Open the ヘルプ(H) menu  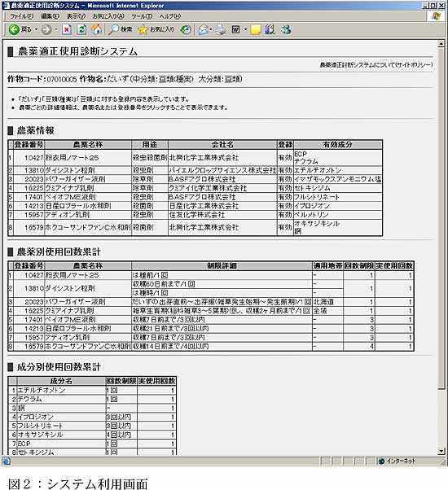(169, 16)
